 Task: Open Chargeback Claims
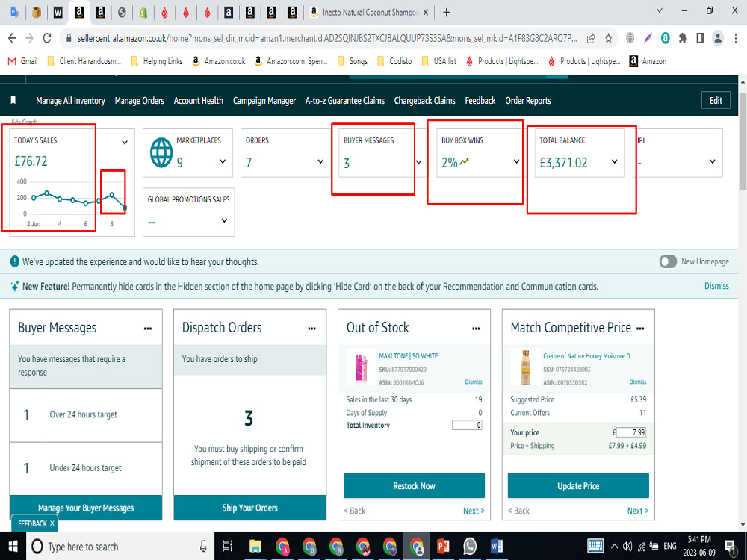[424, 101]
